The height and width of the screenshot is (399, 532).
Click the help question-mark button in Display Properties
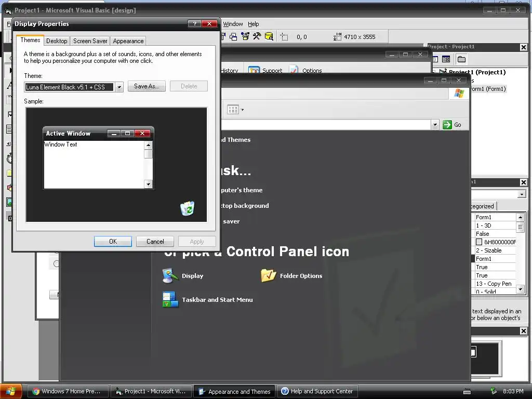tap(194, 23)
